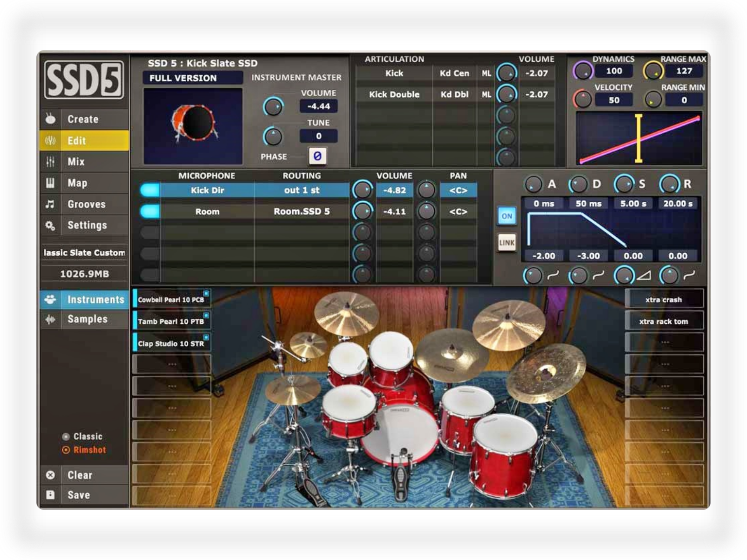Screen dimensions: 747x560
Task: Toggle the Kick Dir microphone enable switch
Action: click(150, 191)
